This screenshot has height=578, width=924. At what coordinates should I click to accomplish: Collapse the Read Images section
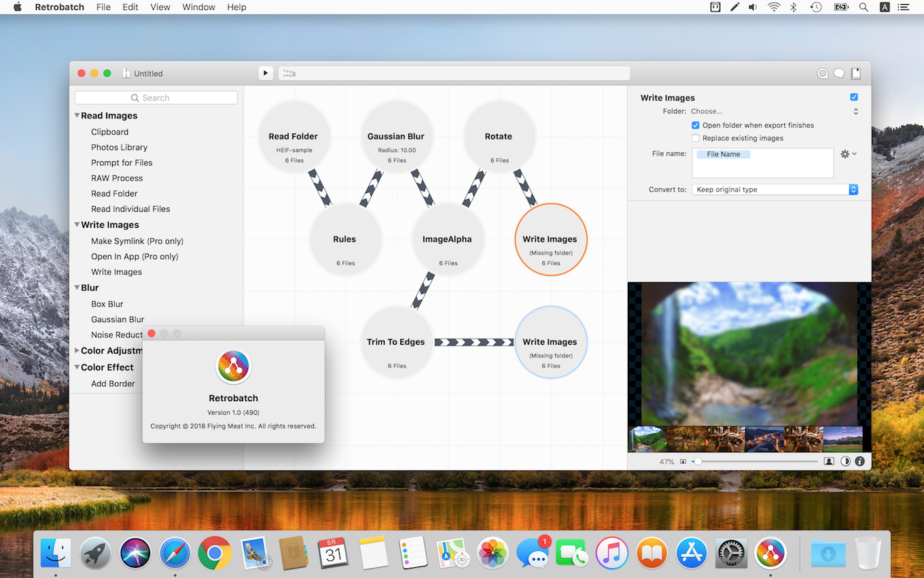coord(77,116)
